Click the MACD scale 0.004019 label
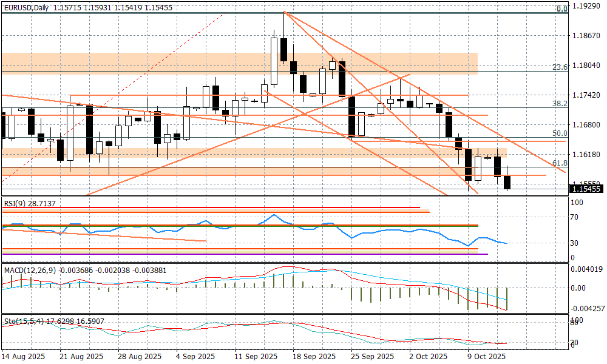This screenshot has height=364, width=607. coord(587,270)
